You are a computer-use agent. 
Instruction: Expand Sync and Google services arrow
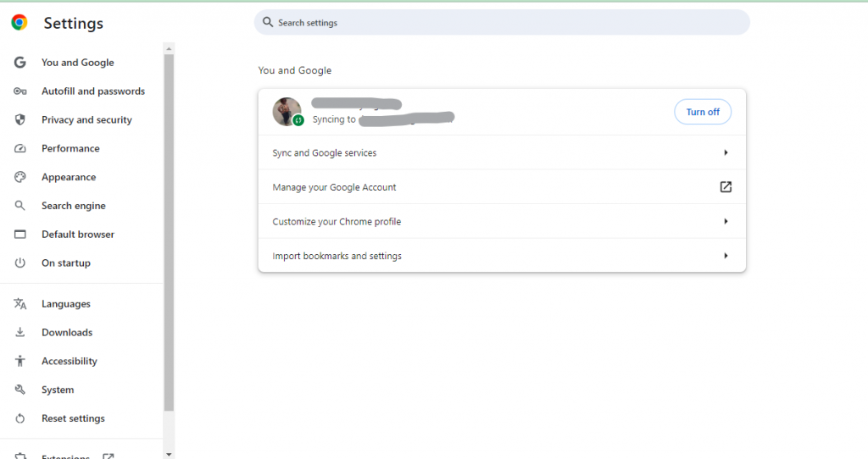pyautogui.click(x=726, y=153)
